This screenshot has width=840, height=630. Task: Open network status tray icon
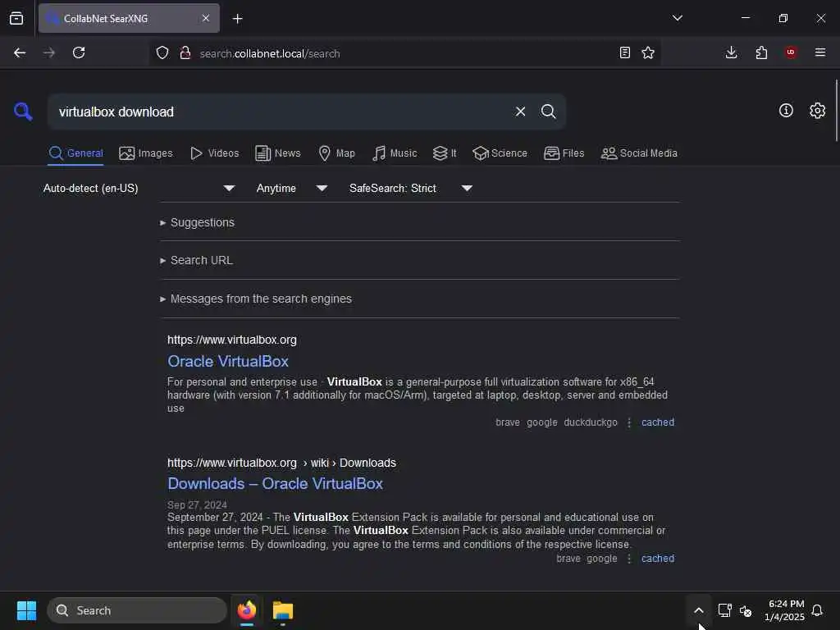pyautogui.click(x=725, y=610)
